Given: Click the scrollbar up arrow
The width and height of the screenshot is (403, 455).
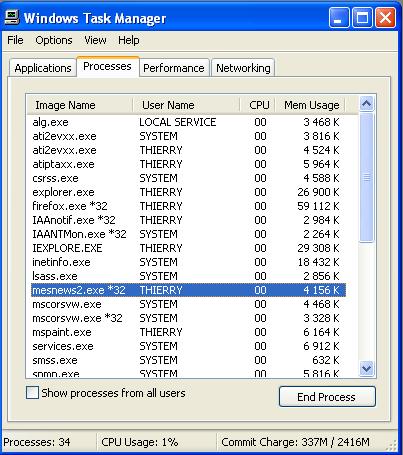Looking at the screenshot, I should [366, 104].
